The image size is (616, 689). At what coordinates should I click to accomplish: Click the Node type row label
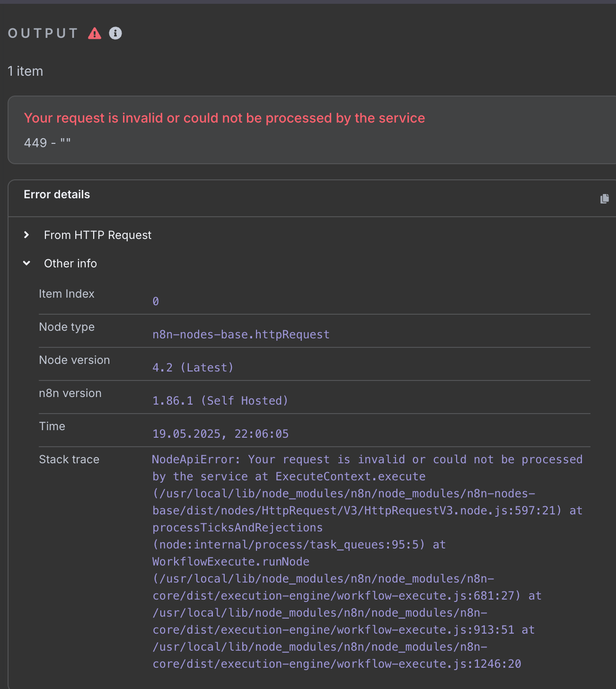(67, 327)
